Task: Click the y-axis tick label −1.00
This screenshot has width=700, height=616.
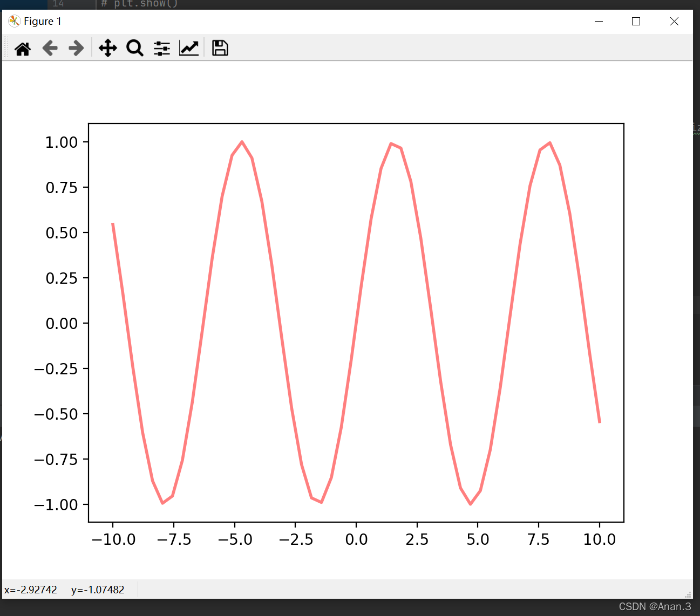Action: click(56, 505)
